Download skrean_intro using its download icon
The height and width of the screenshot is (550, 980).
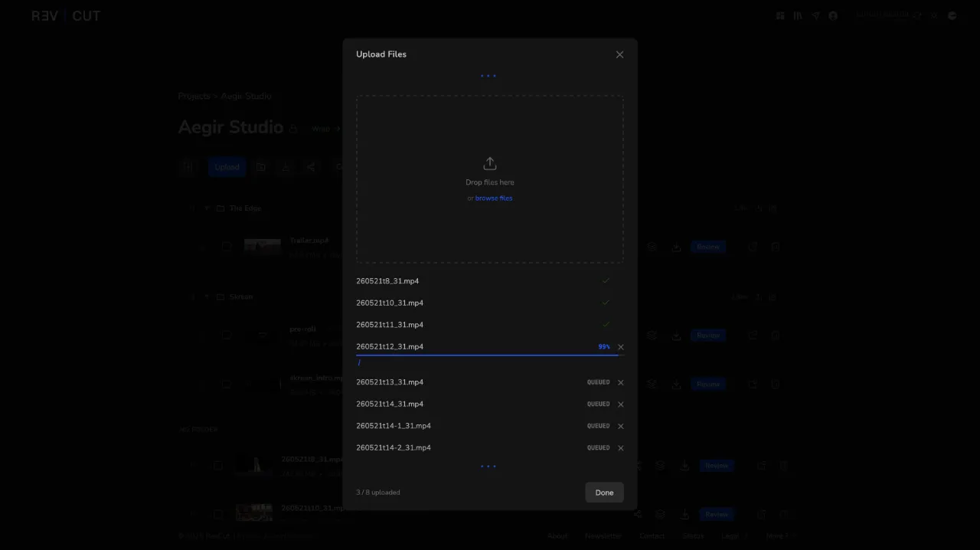coord(676,385)
